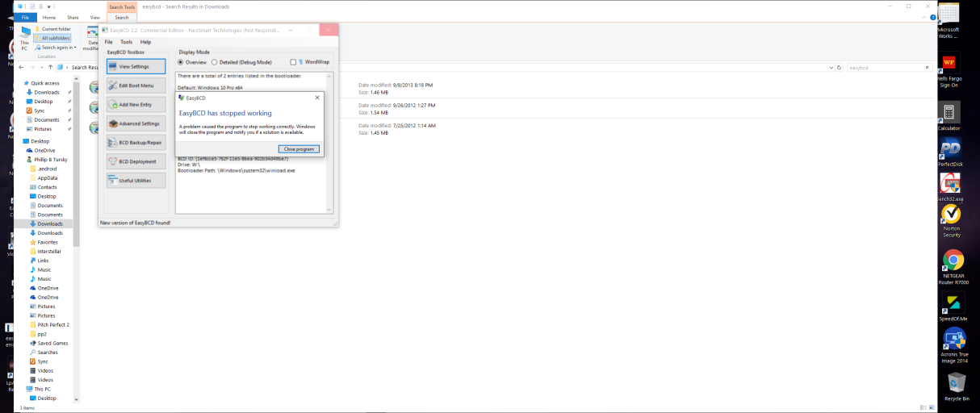The image size is (980, 413).
Task: Open Advanced Settings in EasyBCD toolbox
Action: pyautogui.click(x=136, y=123)
